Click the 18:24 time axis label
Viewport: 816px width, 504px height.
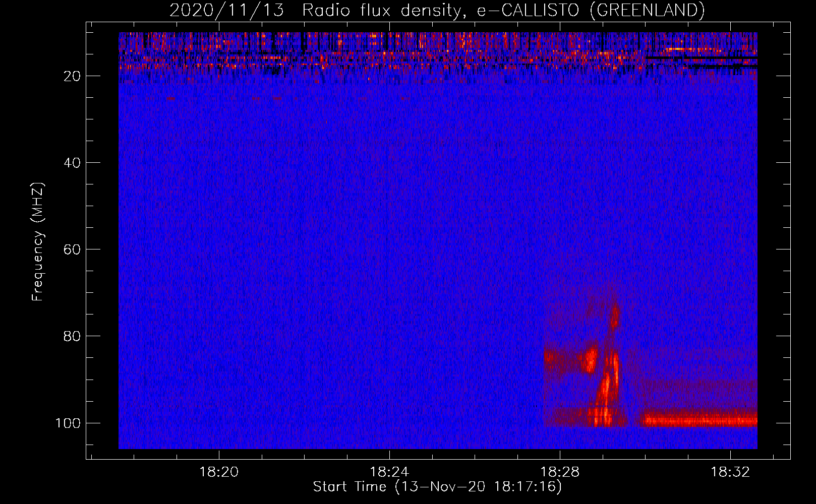point(389,472)
